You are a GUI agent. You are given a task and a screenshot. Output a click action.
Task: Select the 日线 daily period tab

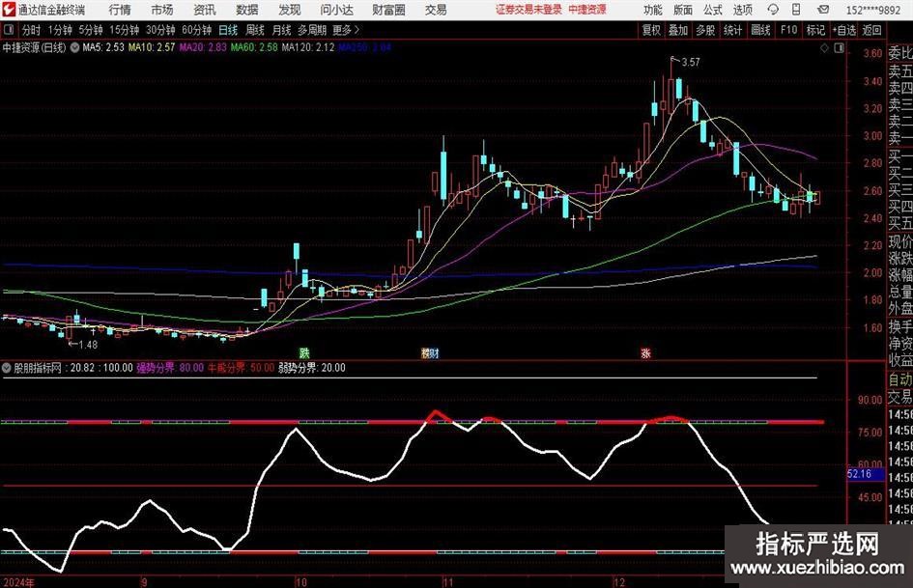228,30
